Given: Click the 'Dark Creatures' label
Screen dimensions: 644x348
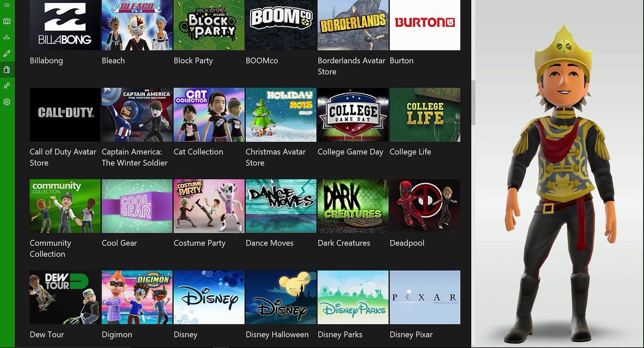Looking at the screenshot, I should tap(344, 243).
